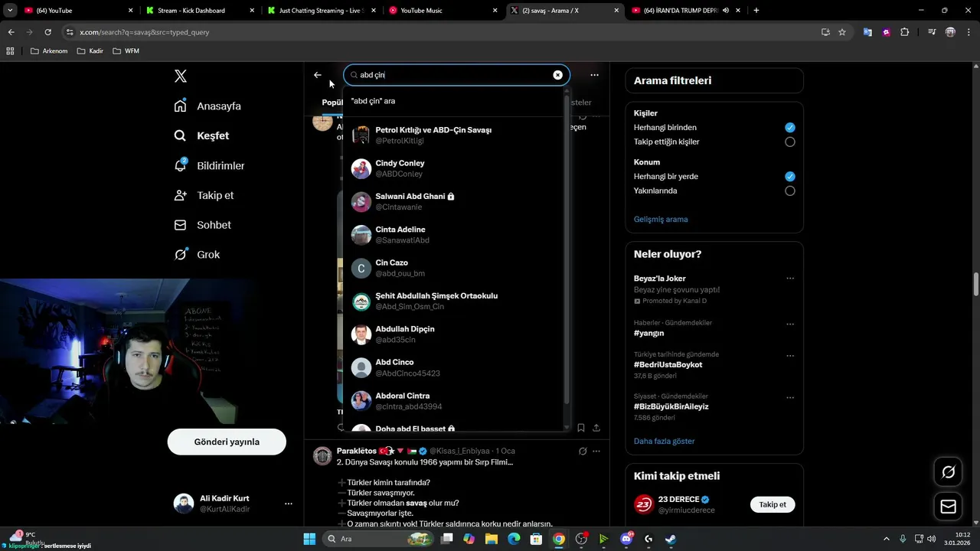Open a new browser tab
Image resolution: width=980 pixels, height=551 pixels.
(756, 11)
